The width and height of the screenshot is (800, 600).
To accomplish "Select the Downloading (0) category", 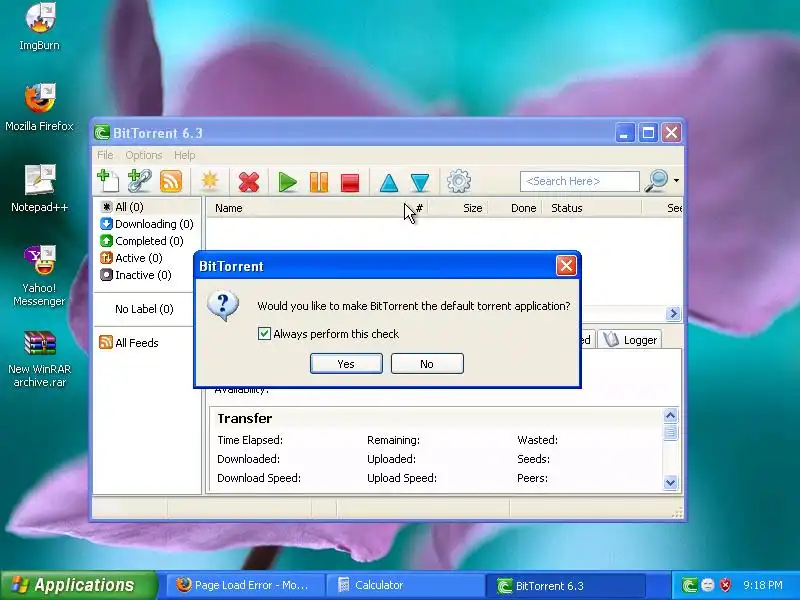I will [147, 223].
